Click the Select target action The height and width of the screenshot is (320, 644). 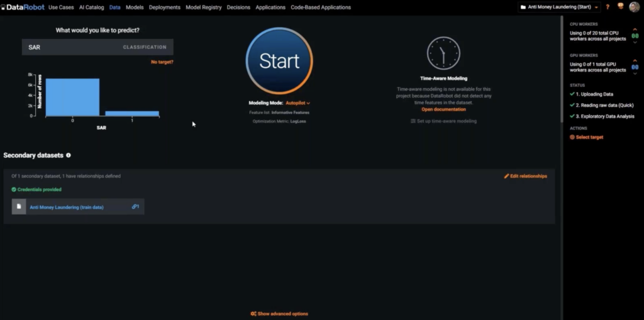pos(587,137)
